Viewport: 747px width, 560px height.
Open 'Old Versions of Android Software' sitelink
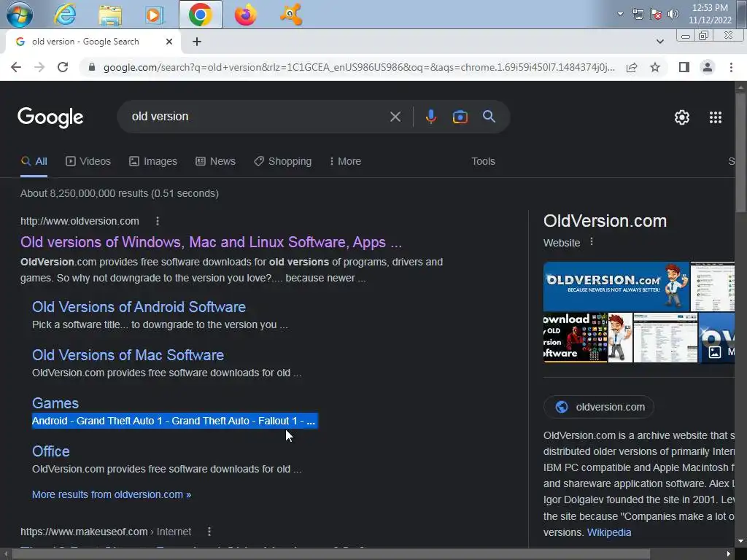click(139, 307)
